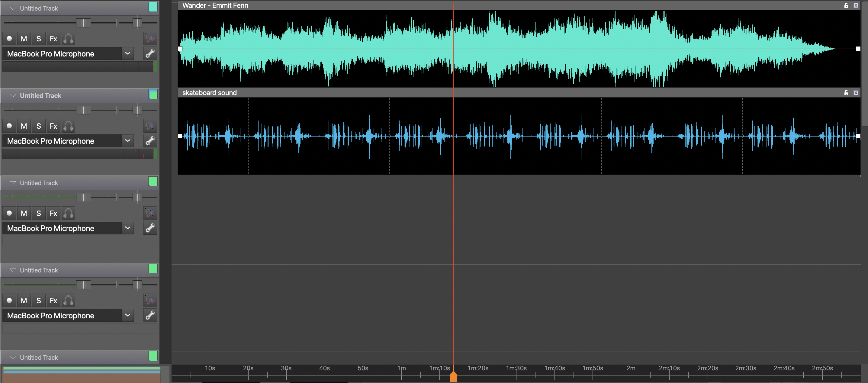
Task: Solo the first track with S
Action: (x=39, y=39)
